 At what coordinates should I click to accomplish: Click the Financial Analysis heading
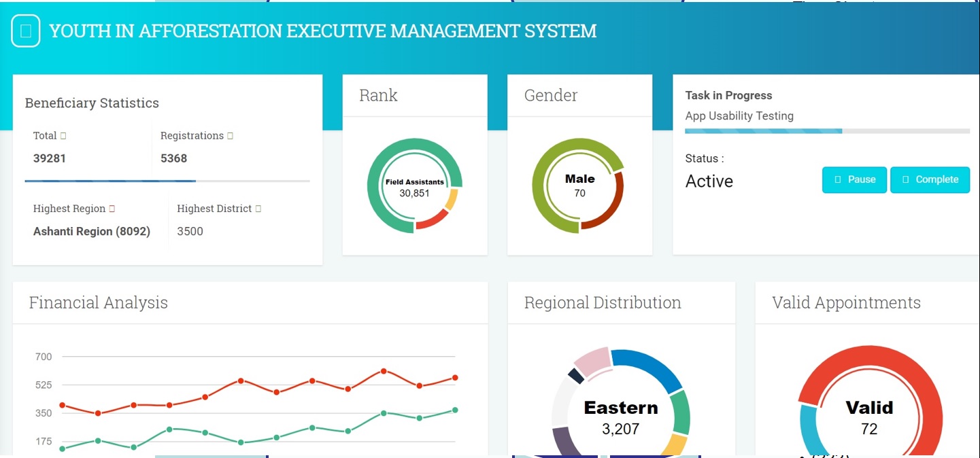(x=99, y=302)
